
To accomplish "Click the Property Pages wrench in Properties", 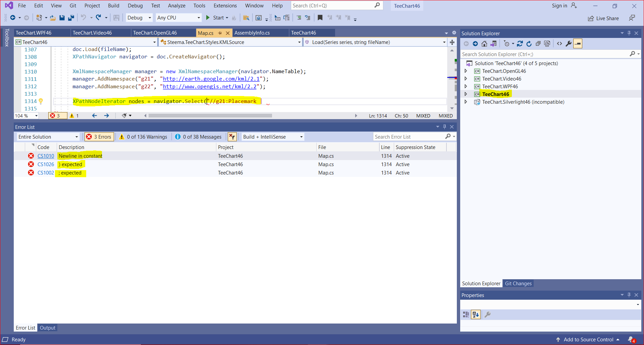I will (488, 314).
